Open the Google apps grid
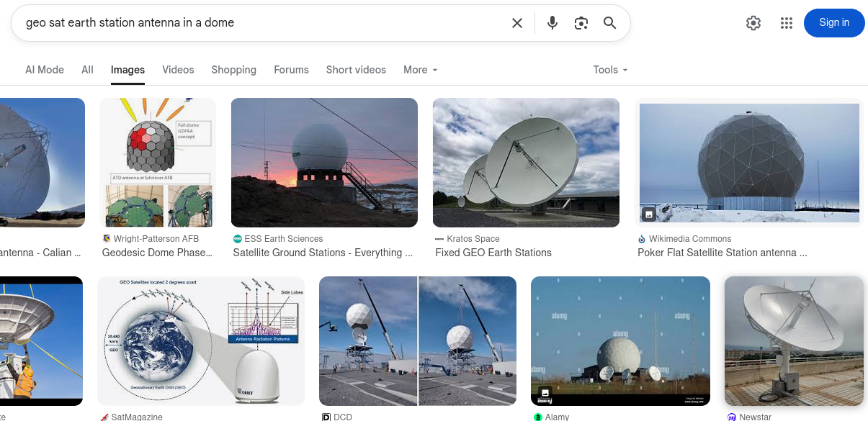 point(787,23)
